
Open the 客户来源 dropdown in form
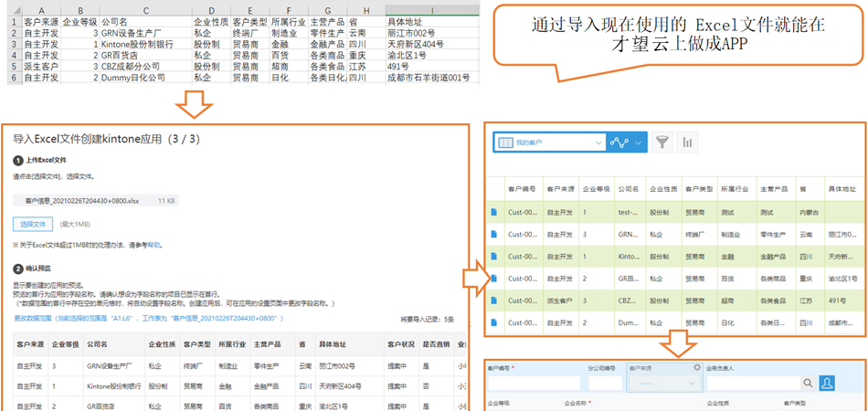(x=665, y=383)
